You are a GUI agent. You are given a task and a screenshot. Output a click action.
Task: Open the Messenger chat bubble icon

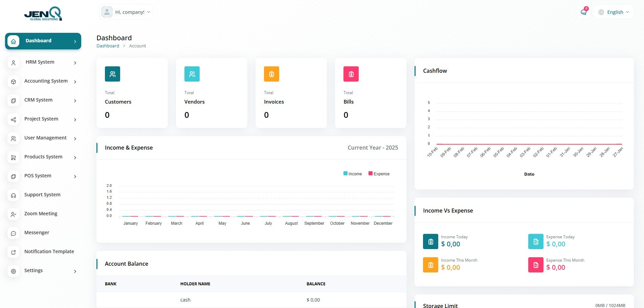coord(14,234)
